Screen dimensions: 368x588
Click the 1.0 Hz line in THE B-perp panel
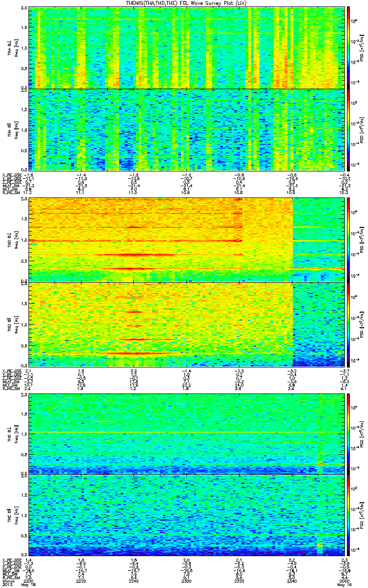(x=186, y=432)
